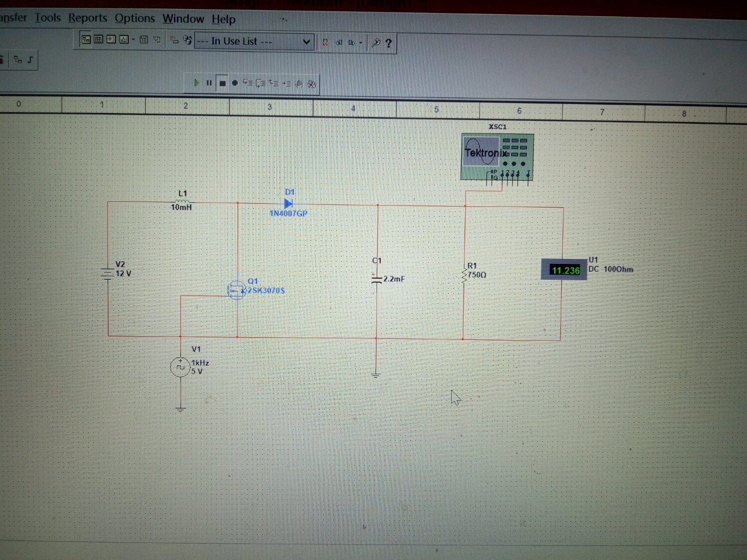Select diode D1 1N4007GP

pyautogui.click(x=288, y=204)
